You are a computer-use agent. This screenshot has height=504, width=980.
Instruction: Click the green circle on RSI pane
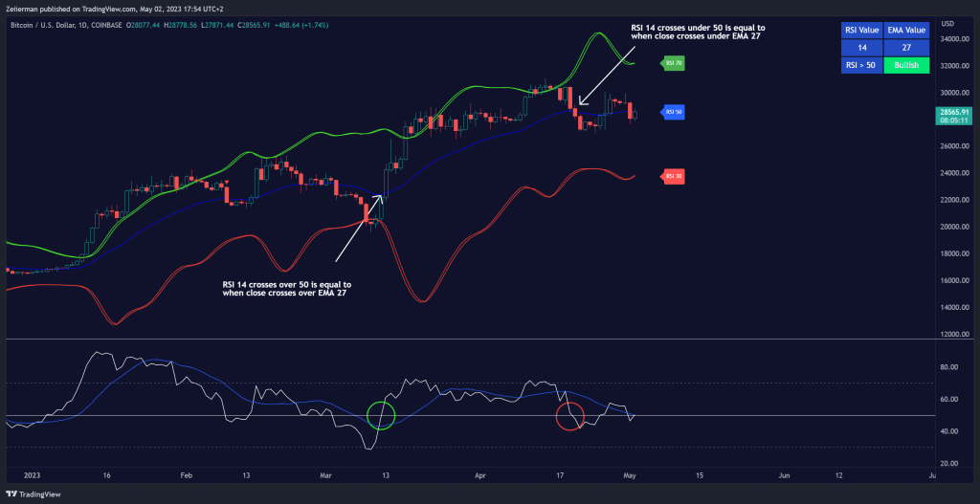[381, 416]
